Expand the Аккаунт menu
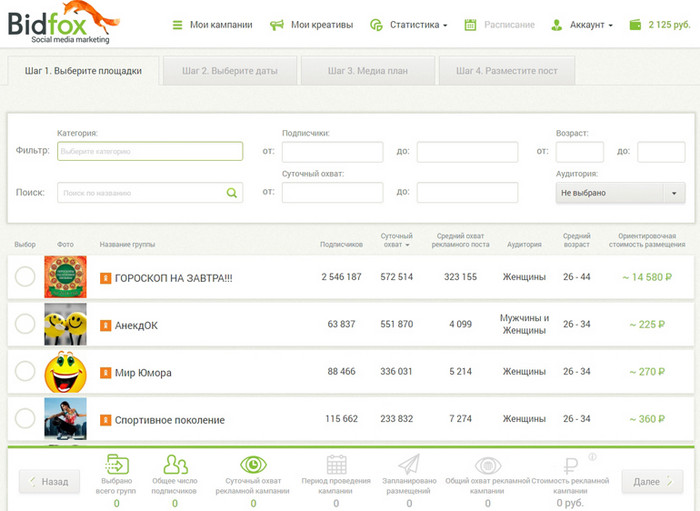Screen dimensions: 700x511 [x=582, y=25]
